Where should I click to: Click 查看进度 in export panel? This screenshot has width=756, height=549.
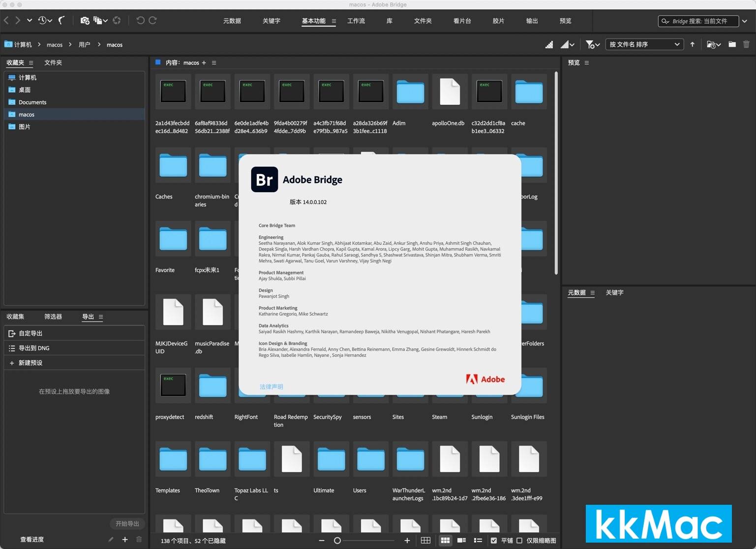point(32,540)
